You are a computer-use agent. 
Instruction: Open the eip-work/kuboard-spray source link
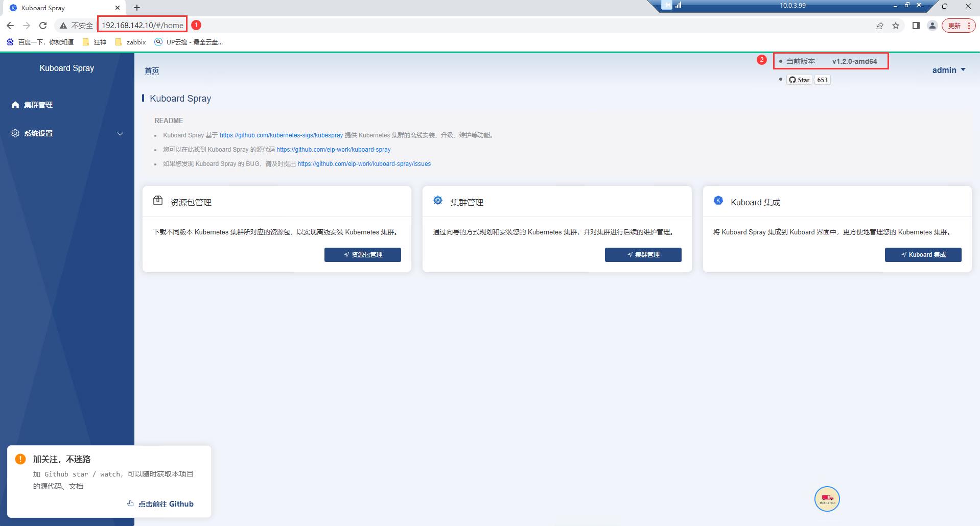(334, 150)
